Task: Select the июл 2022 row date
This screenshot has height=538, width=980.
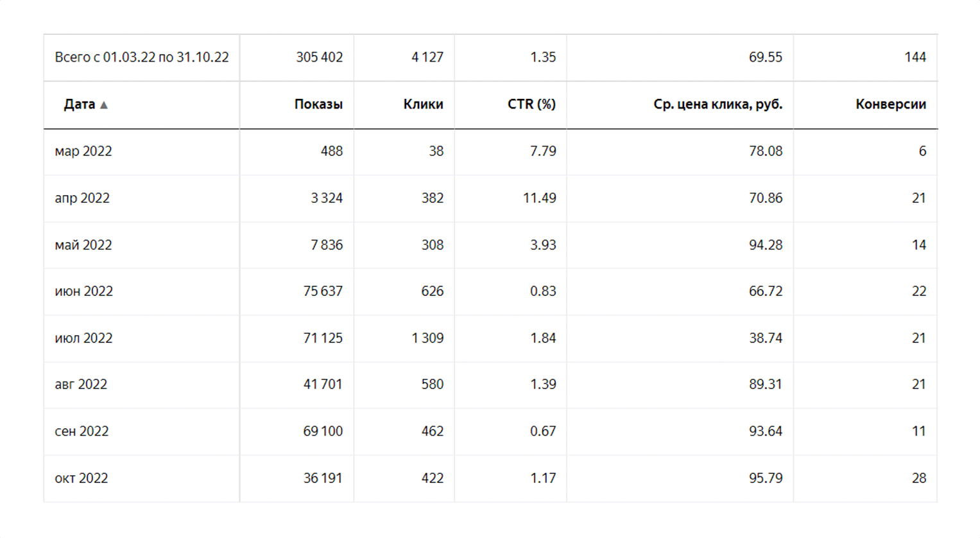Action: pyautogui.click(x=83, y=338)
